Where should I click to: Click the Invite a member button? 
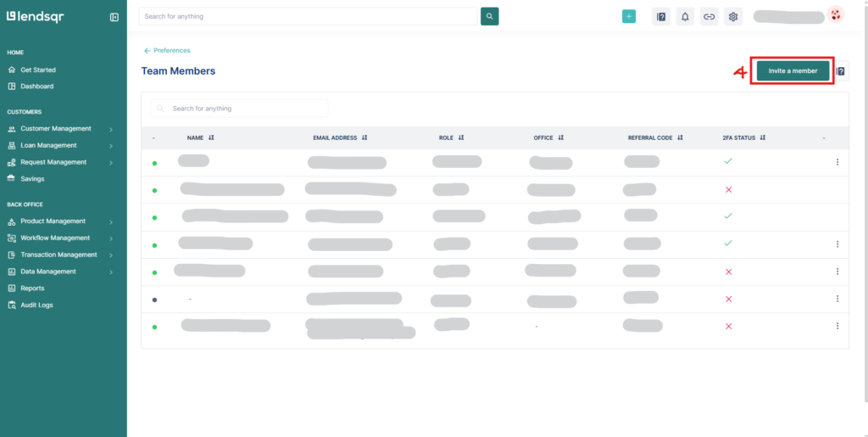[793, 71]
